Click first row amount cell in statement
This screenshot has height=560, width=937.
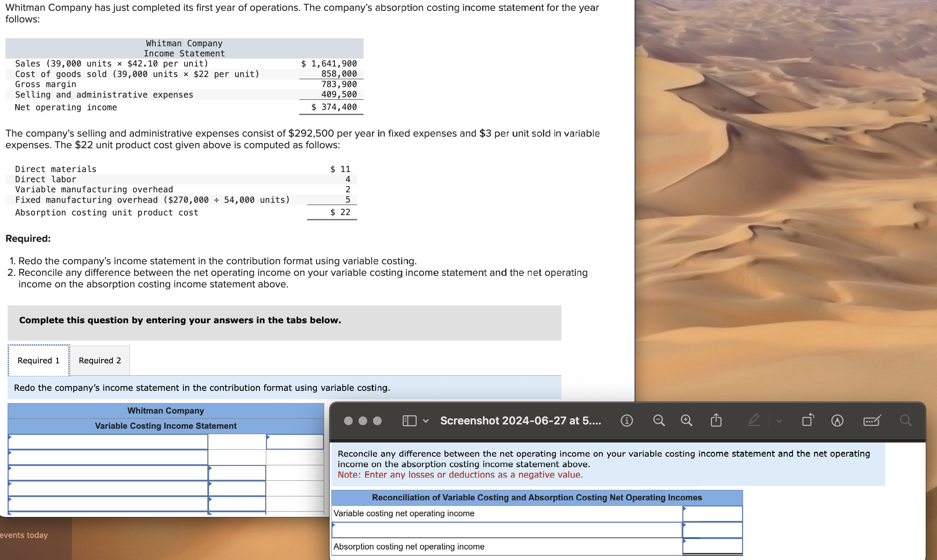[294, 442]
